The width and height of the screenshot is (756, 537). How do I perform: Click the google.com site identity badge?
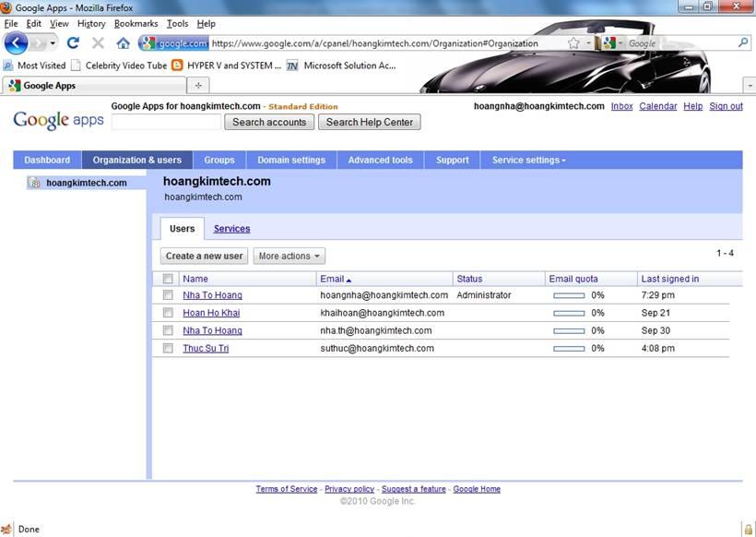(174, 43)
